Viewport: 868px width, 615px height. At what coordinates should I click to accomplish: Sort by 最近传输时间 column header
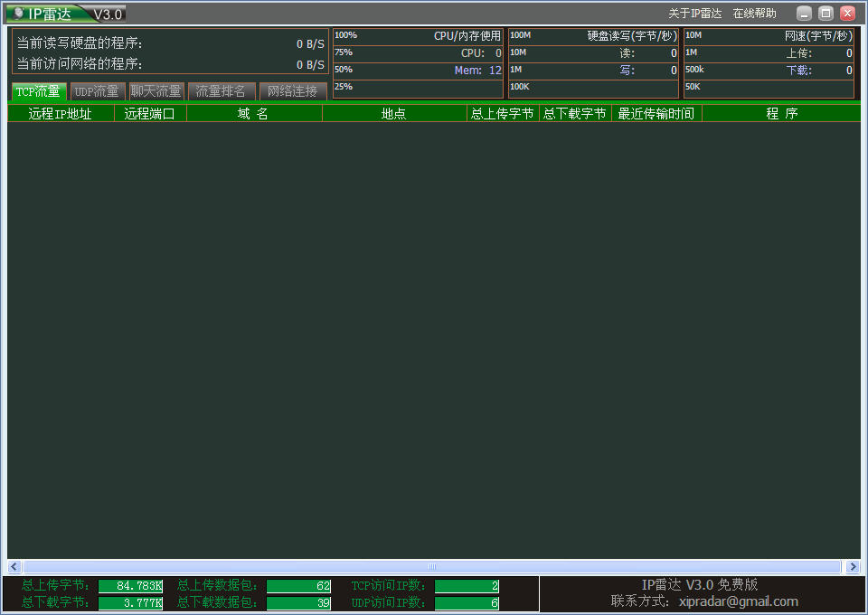coord(656,114)
